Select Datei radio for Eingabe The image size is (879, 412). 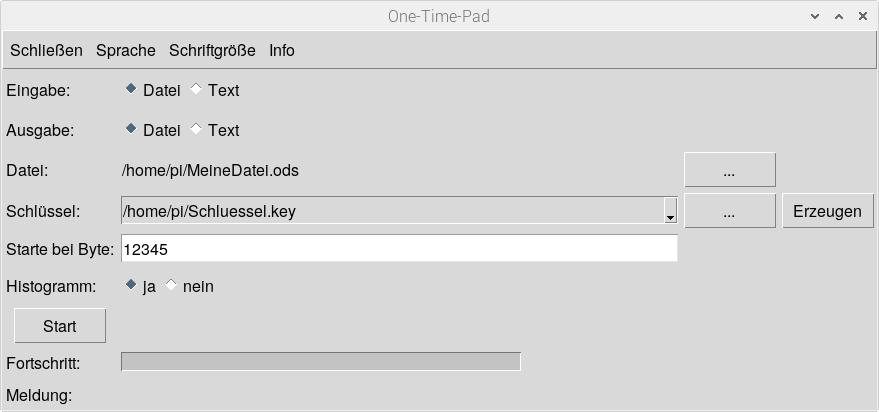point(131,89)
